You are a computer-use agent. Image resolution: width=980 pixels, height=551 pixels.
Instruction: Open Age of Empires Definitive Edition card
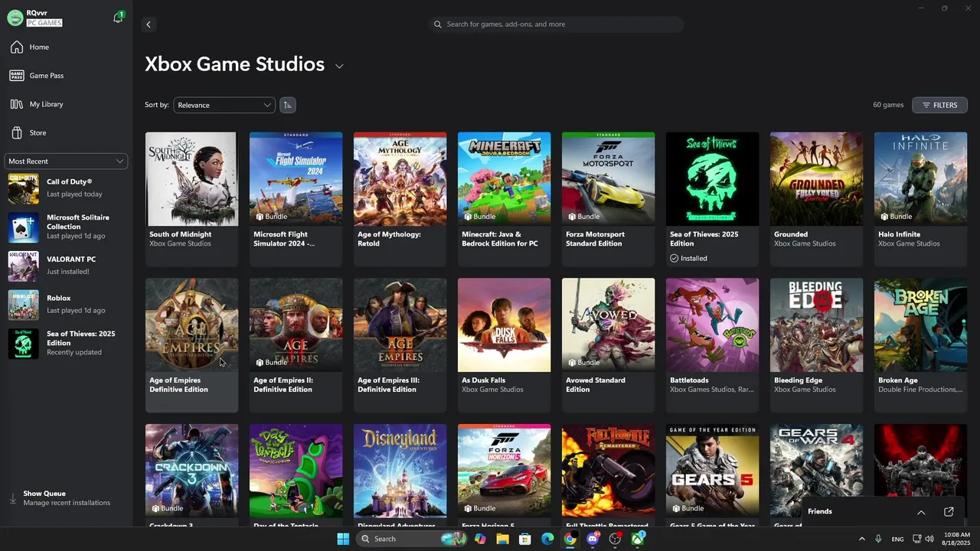pyautogui.click(x=191, y=345)
